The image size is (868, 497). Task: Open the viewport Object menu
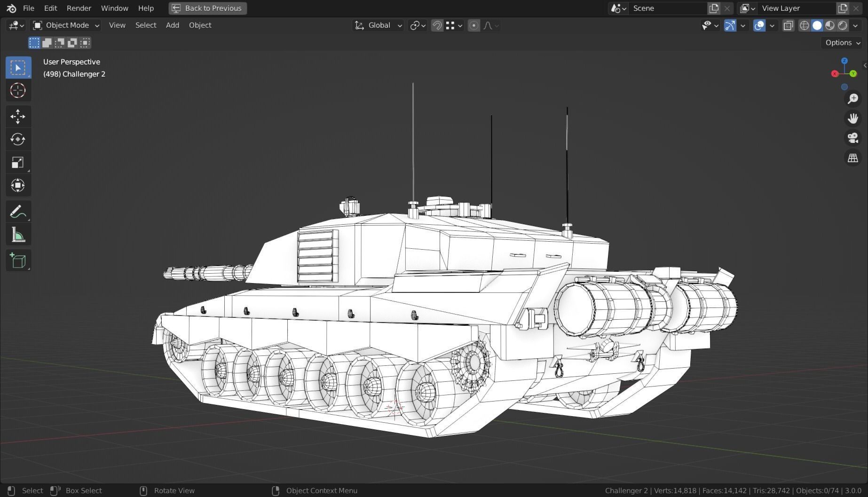200,25
